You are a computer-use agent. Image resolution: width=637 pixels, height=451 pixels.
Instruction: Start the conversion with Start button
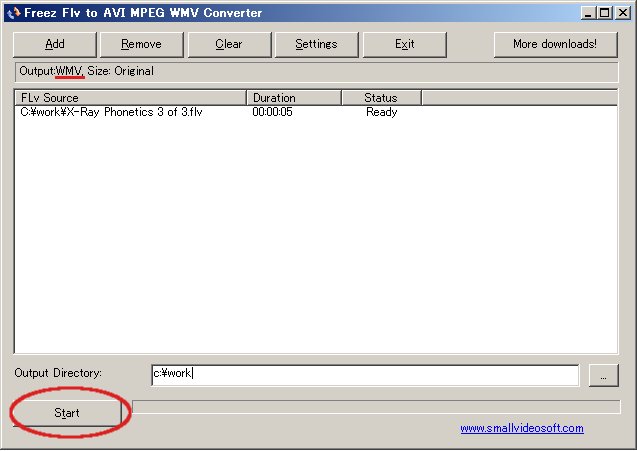67,413
